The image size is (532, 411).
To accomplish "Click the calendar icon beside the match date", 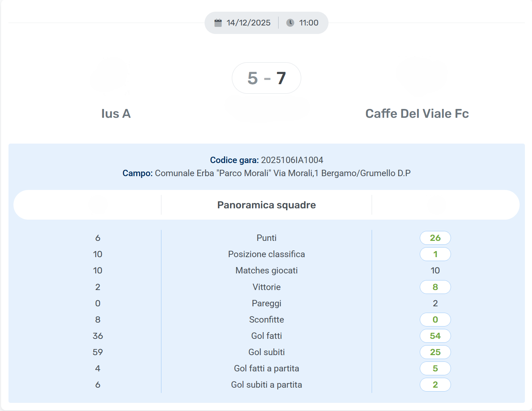I will click(x=218, y=23).
